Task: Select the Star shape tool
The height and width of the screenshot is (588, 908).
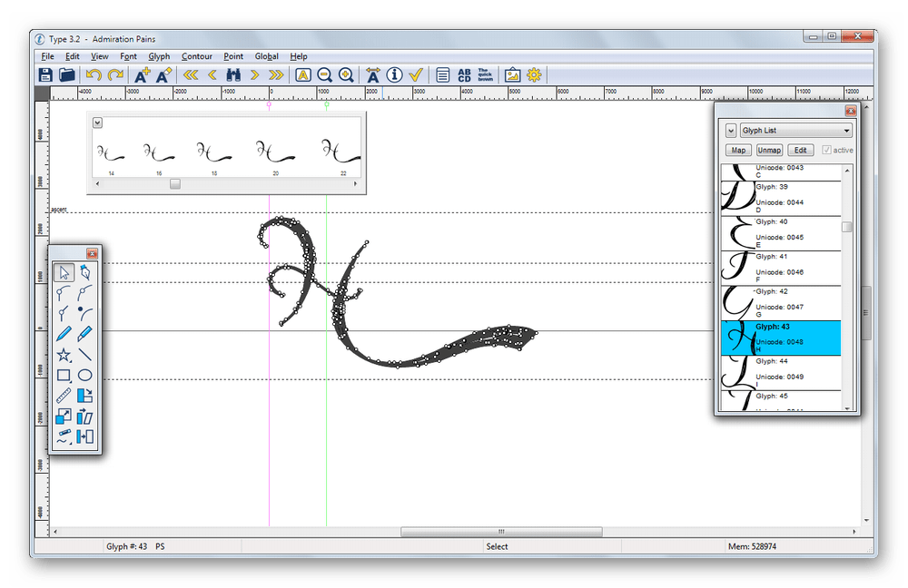Action: [64, 355]
